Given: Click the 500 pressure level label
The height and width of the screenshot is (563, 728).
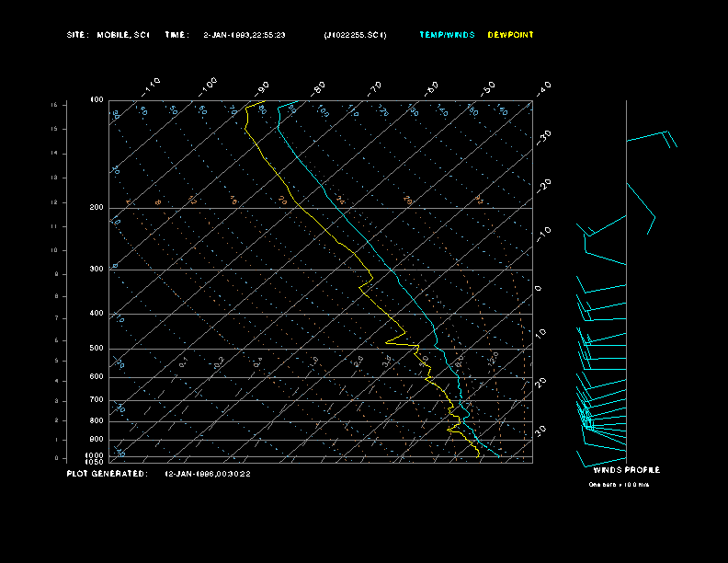Looking at the screenshot, I should tap(97, 349).
